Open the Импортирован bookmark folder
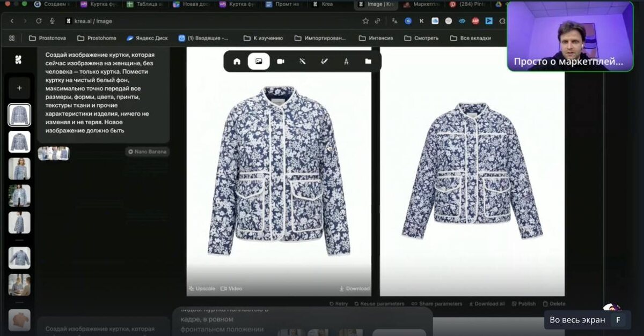The image size is (644, 336). coord(320,38)
